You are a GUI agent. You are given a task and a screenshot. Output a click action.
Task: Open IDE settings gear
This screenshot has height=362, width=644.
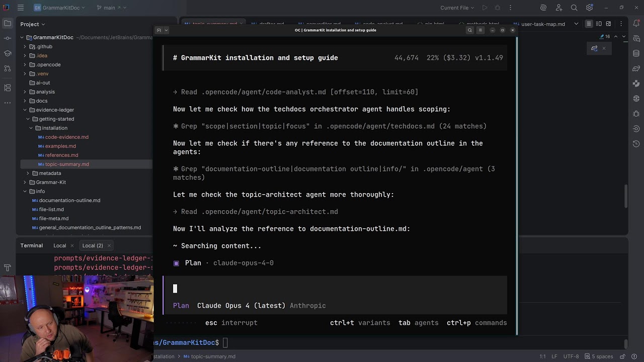coord(589,8)
